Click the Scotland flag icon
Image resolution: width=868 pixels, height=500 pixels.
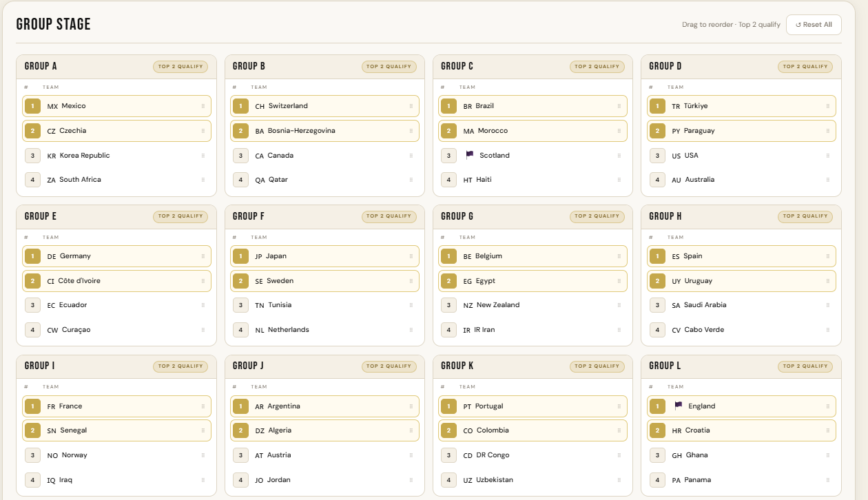click(470, 155)
